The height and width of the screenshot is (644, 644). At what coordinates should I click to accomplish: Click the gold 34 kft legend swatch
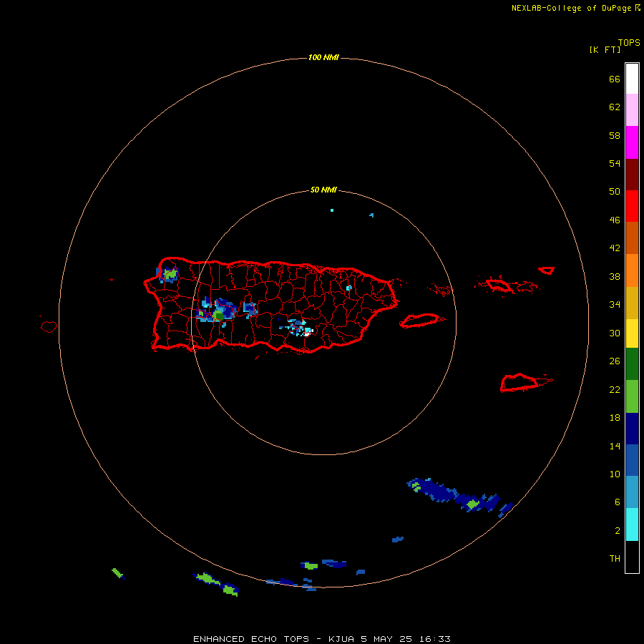tap(632, 303)
